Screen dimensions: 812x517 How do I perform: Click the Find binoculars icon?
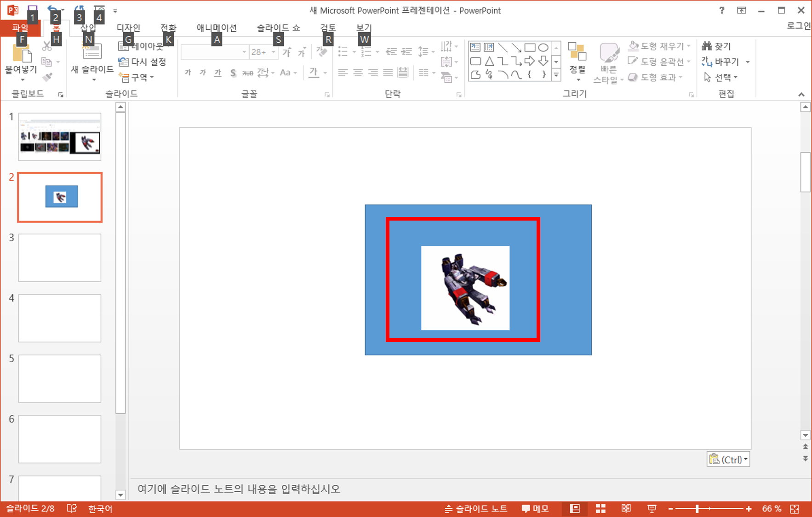[x=707, y=46]
